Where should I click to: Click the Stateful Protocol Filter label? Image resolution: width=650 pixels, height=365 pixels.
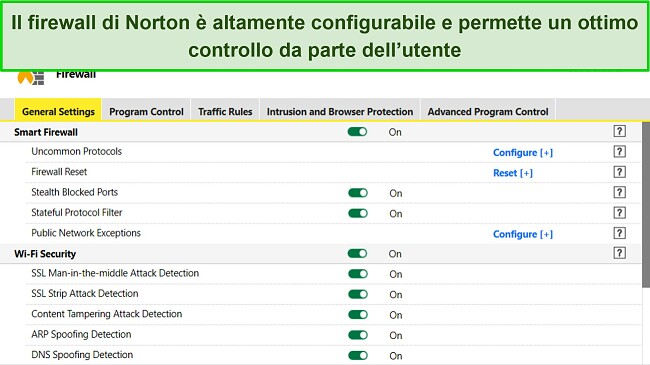click(77, 212)
